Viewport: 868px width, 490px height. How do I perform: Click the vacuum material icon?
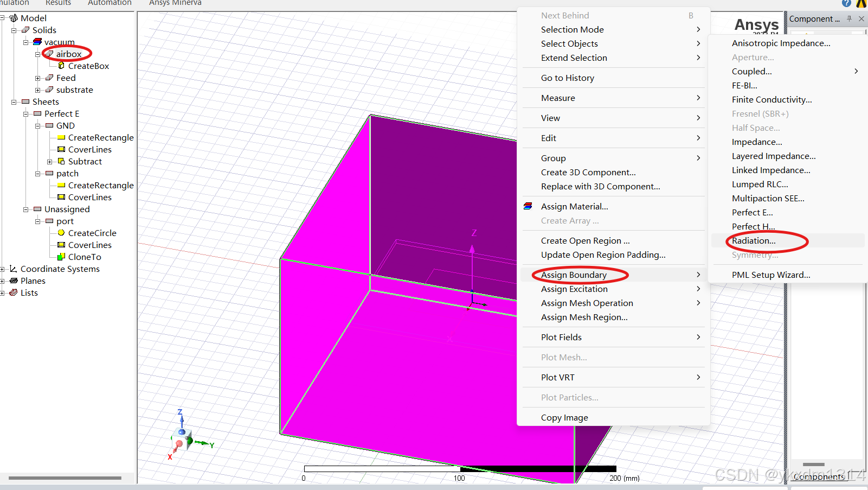pyautogui.click(x=37, y=42)
